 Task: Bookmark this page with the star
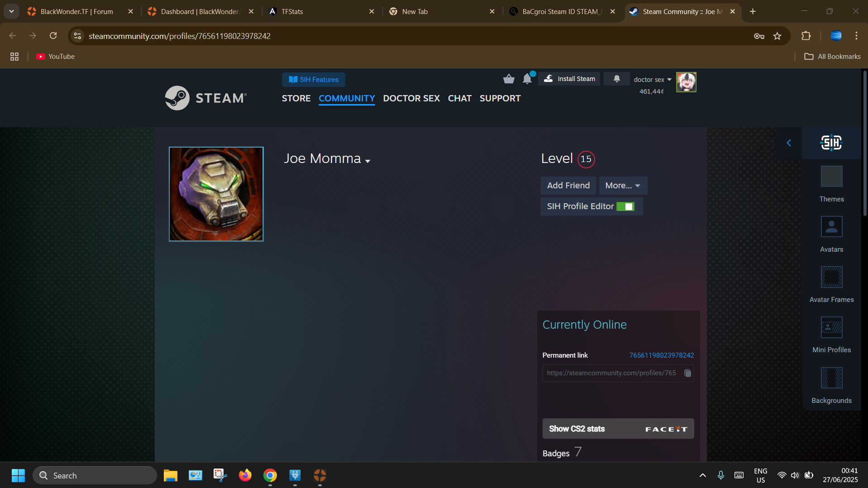pyautogui.click(x=777, y=36)
